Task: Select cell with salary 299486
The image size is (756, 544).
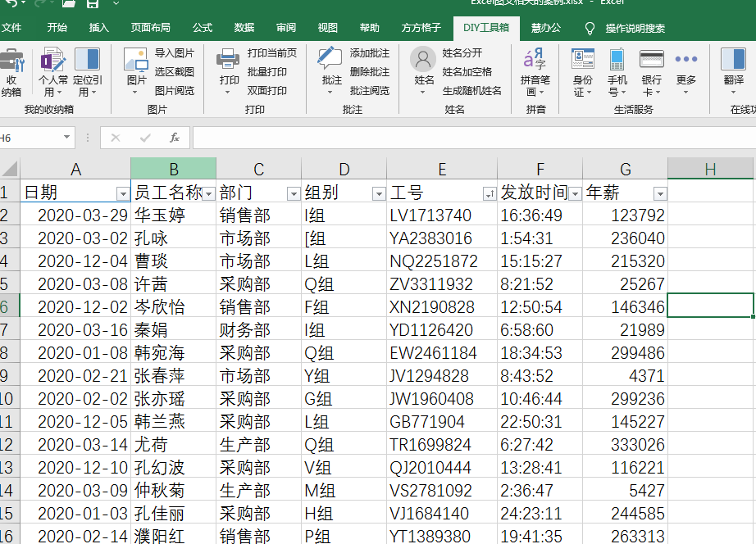Action: 625,353
